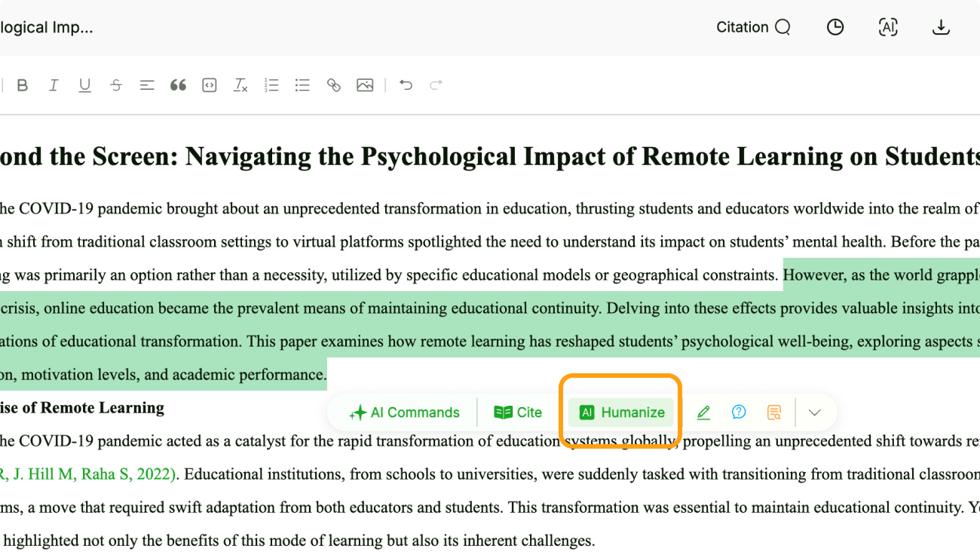Viewport: 980px width, 552px height.
Task: Open version history clock icon
Action: 835,27
